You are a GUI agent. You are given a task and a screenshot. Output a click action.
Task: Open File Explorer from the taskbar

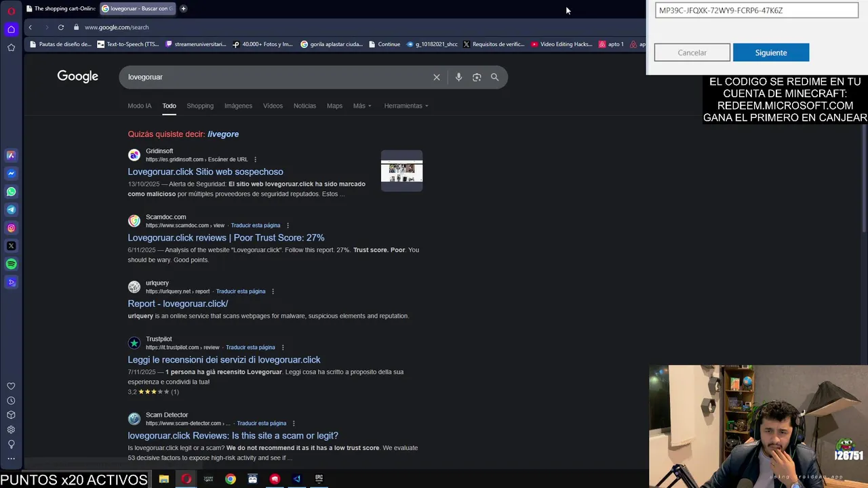[163, 479]
